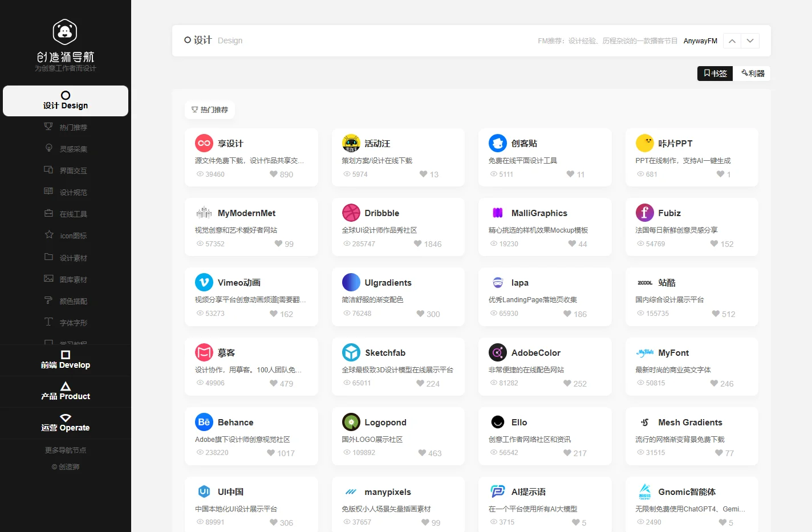Click the © 创造狮 footer link
The image size is (812, 532).
[66, 466]
